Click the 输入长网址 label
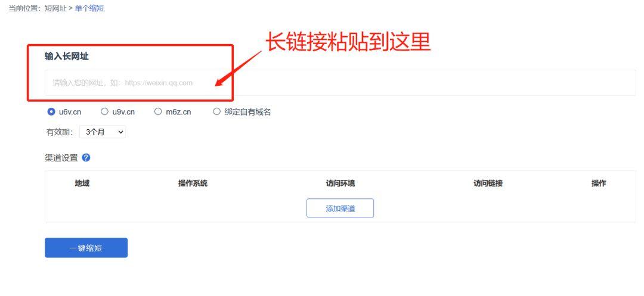Viewport: 644px width, 296px height. [67, 57]
